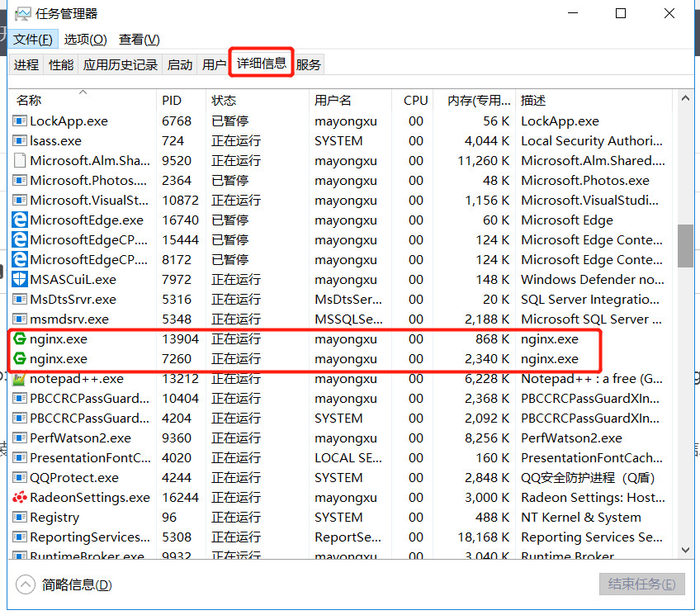Click the lsass.exe process icon
Screen dimensions: 700x615
coord(19,140)
